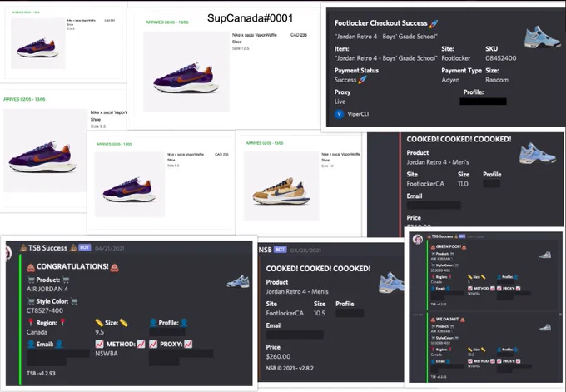Image resolution: width=566 pixels, height=392 pixels.
Task: Click the shopping cart icon left of Product in CONGRATULATIONS card
Action: pyautogui.click(x=31, y=280)
